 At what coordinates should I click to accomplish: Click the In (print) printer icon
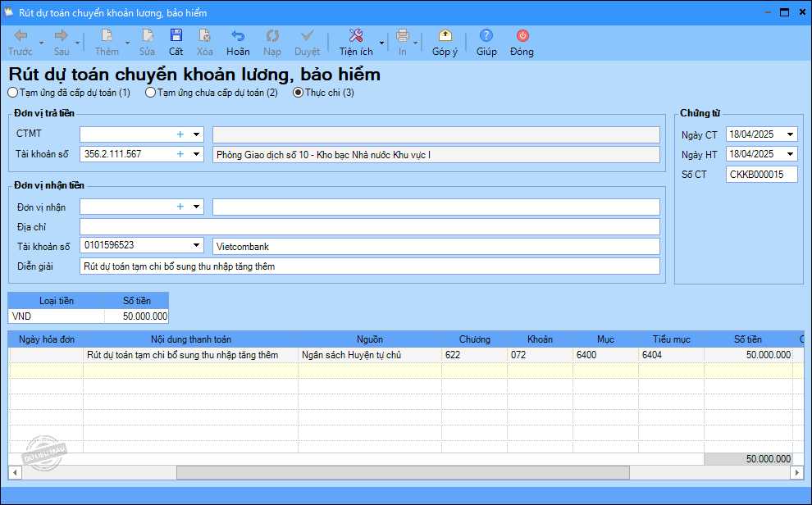pyautogui.click(x=403, y=36)
